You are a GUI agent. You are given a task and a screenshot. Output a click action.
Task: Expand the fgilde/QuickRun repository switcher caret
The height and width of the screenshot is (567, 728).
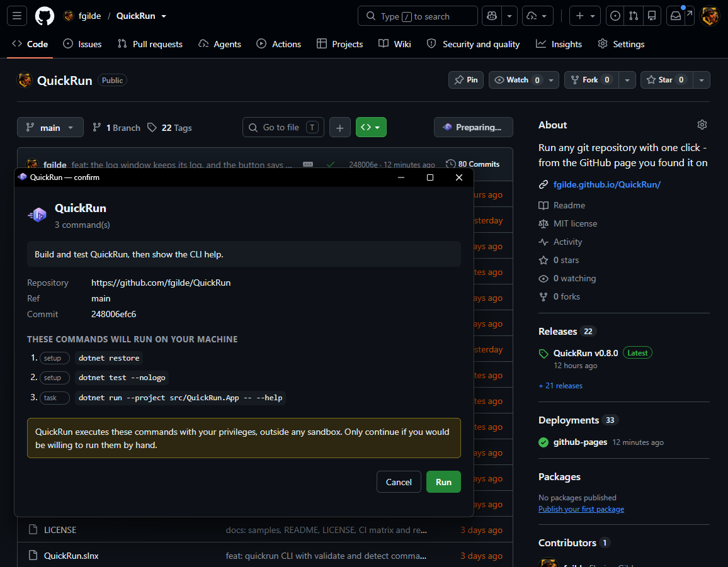click(x=164, y=16)
